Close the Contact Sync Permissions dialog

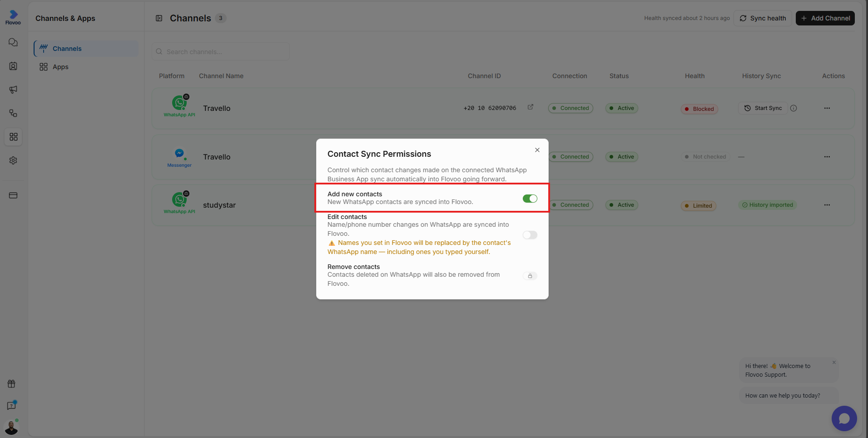click(537, 150)
